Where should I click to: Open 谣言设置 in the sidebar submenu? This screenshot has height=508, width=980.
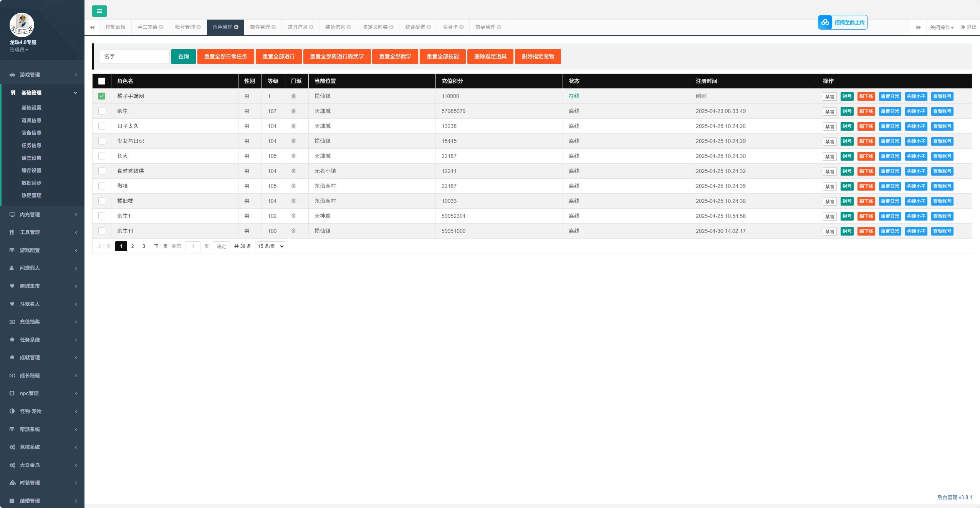[x=31, y=158]
